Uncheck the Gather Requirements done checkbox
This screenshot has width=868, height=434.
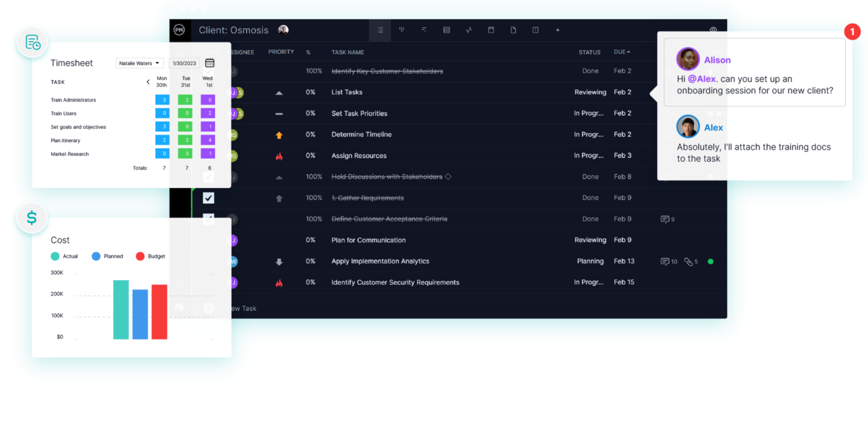tap(208, 198)
